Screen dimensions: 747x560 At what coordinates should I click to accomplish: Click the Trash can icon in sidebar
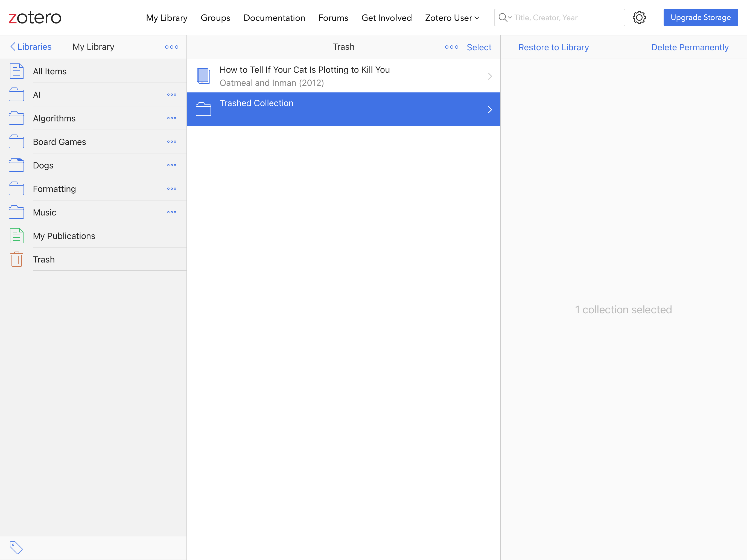[x=17, y=259]
